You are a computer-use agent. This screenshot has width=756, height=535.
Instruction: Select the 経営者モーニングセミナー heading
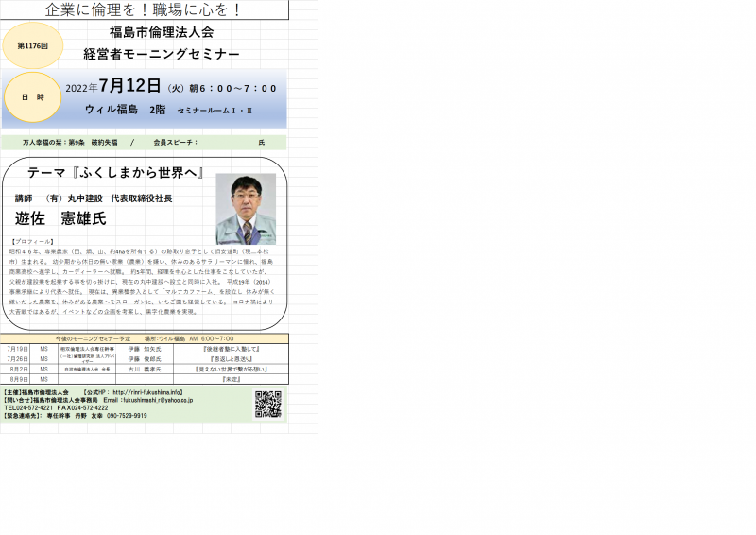point(162,54)
